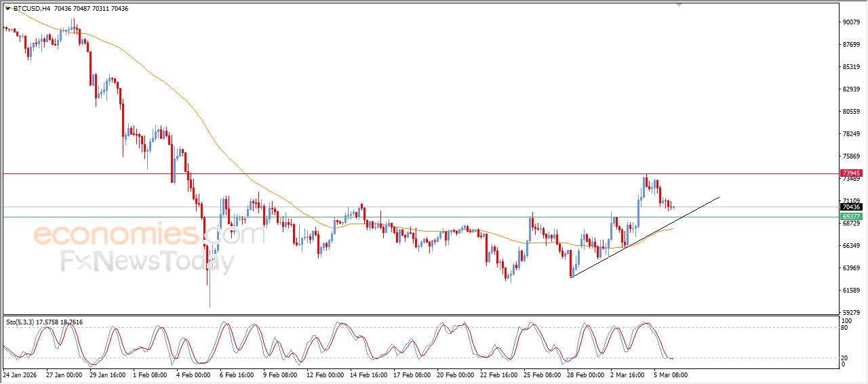Click the red horizontal resistance line
The image size is (868, 384).
(x=407, y=174)
